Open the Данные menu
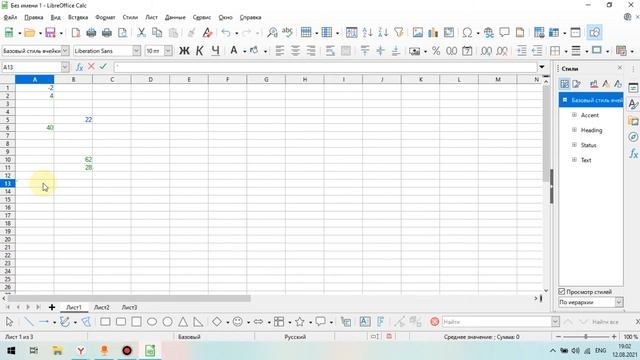Viewport: 640px width, 360px height. tap(175, 17)
